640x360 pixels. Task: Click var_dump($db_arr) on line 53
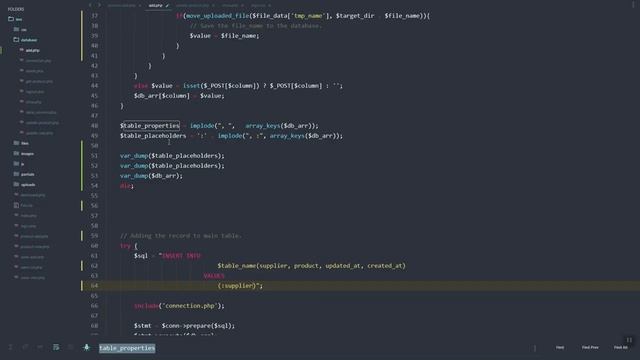(x=151, y=176)
